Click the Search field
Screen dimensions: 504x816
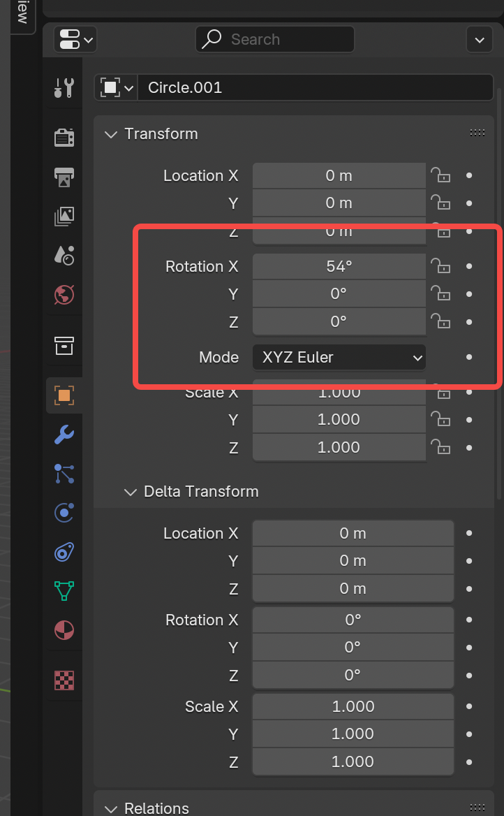[x=274, y=39]
